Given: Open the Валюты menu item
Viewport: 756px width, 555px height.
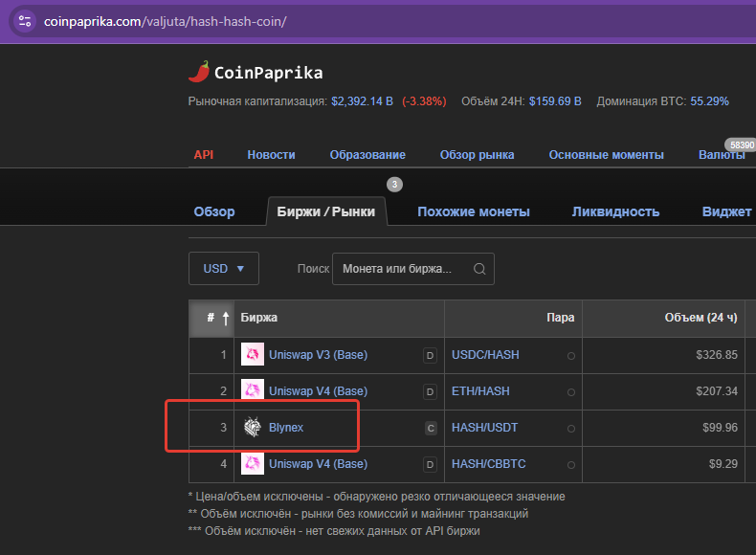Looking at the screenshot, I should tap(722, 155).
